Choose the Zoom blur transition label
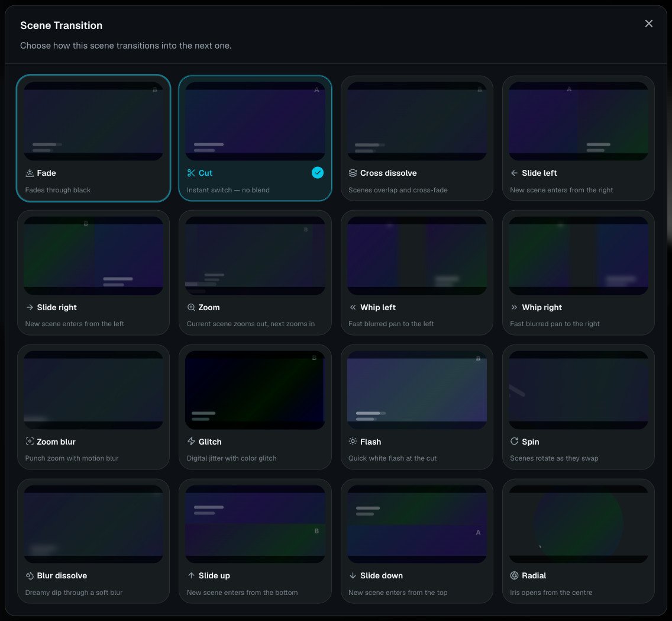 click(x=56, y=441)
